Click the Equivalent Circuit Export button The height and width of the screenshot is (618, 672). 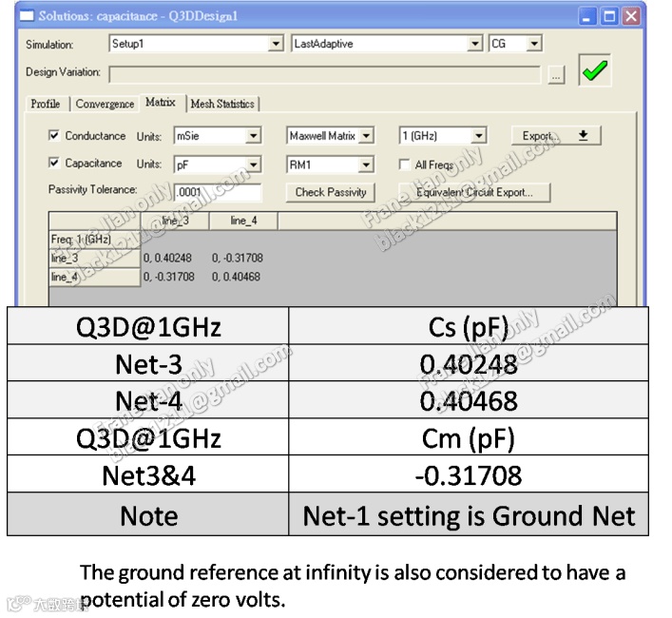click(474, 192)
